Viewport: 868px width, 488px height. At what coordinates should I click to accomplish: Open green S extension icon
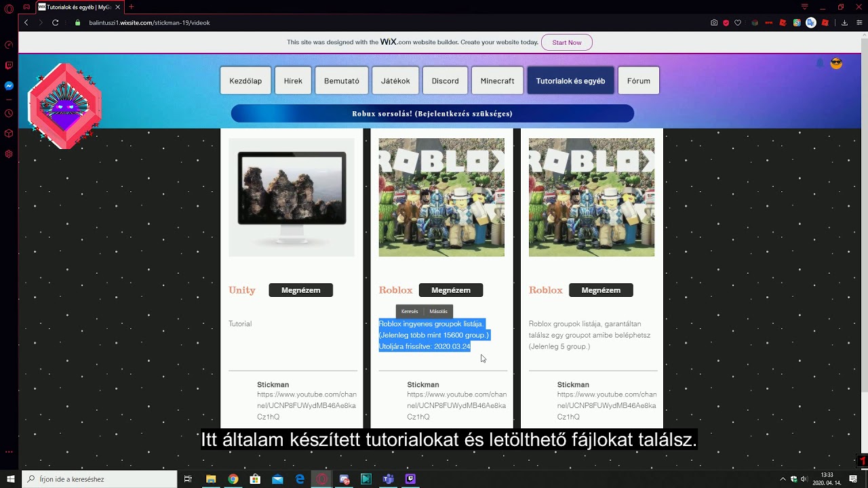click(x=797, y=22)
